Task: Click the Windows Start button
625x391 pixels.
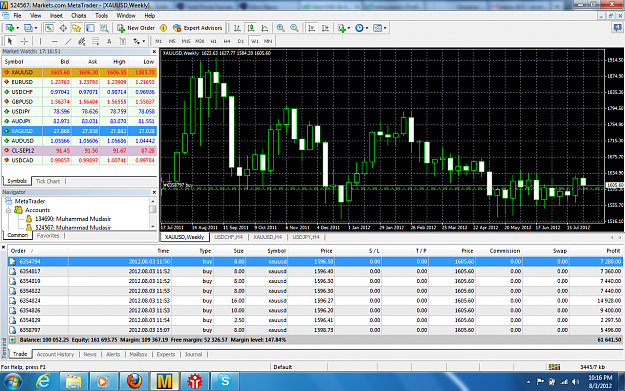Action: click(x=12, y=382)
